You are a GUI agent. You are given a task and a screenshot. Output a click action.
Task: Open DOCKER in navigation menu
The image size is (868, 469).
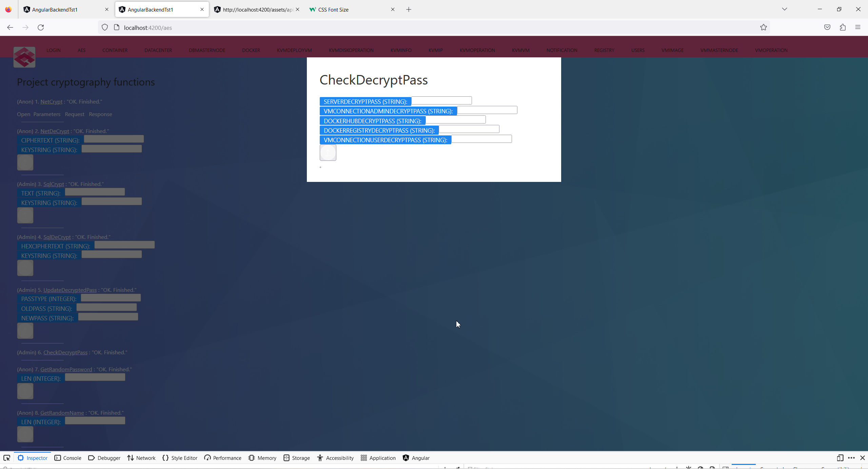pos(251,50)
